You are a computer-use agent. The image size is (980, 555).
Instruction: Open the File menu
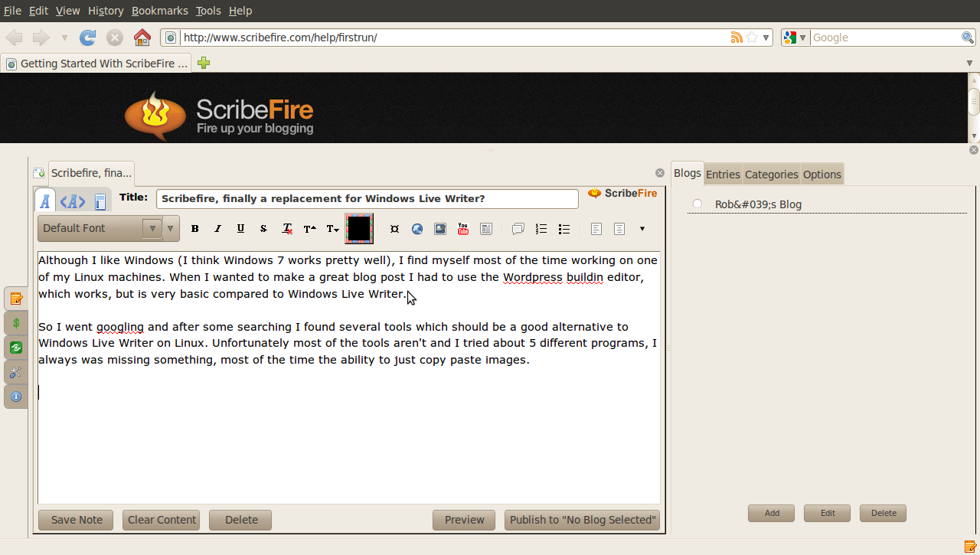[12, 11]
